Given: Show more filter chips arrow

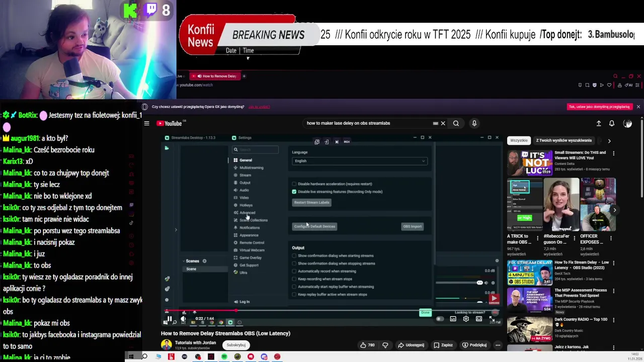Looking at the screenshot, I should point(609,141).
